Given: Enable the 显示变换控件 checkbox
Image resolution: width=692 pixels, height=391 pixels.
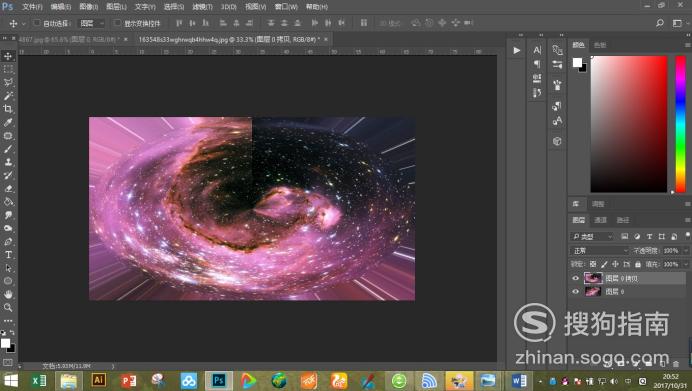Looking at the screenshot, I should 117,23.
